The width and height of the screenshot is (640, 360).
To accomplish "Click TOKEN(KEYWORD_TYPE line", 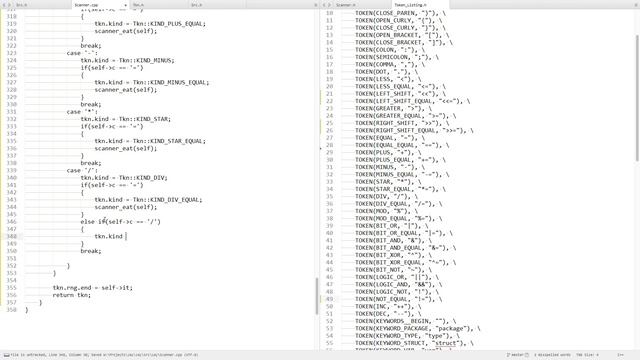I will (x=407, y=336).
